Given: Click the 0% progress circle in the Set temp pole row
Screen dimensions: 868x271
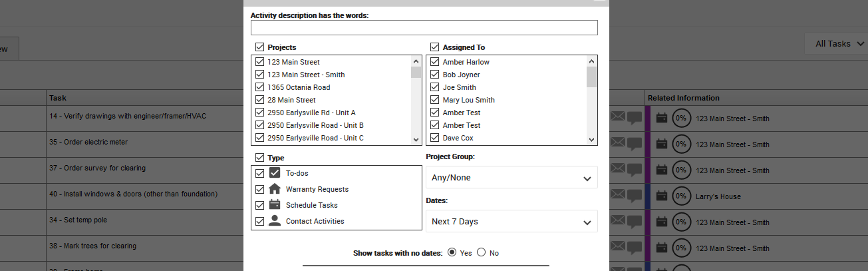Looking at the screenshot, I should (681, 222).
